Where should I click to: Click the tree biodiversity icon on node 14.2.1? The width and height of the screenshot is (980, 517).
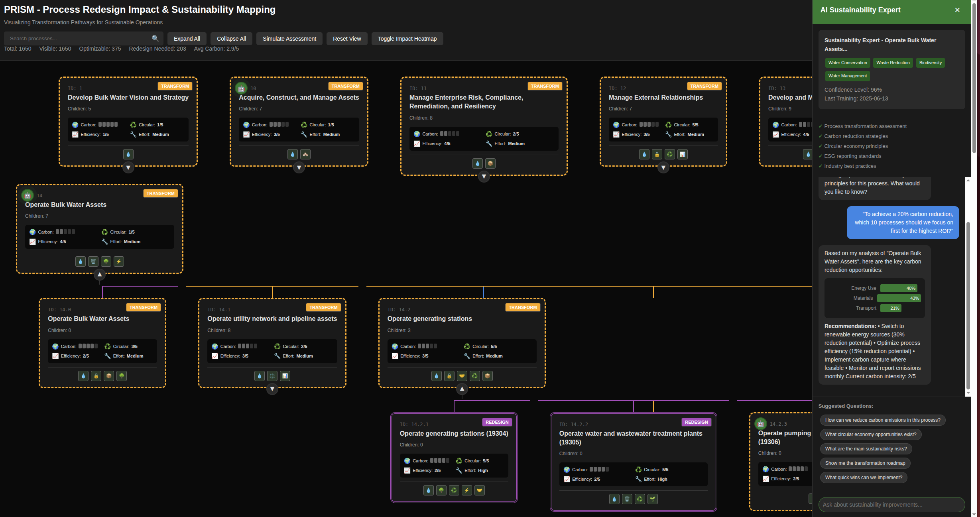(x=441, y=490)
